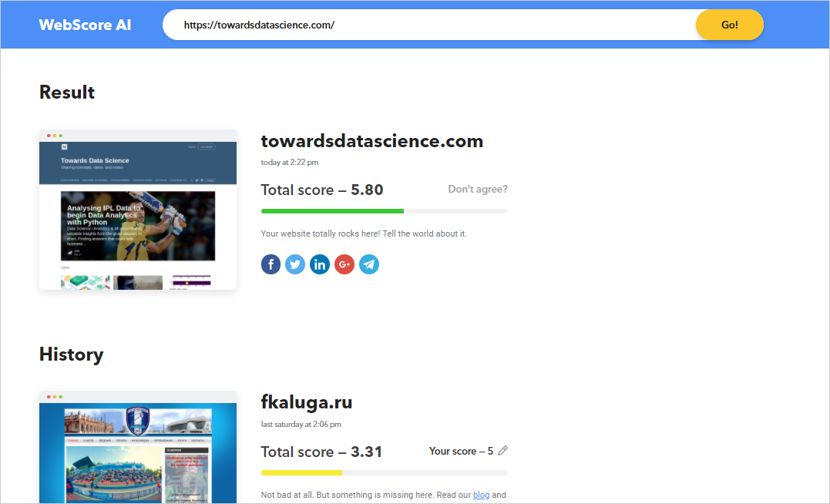The image size is (830, 504).
Task: Click the Your website totally rocks message
Action: pos(364,234)
